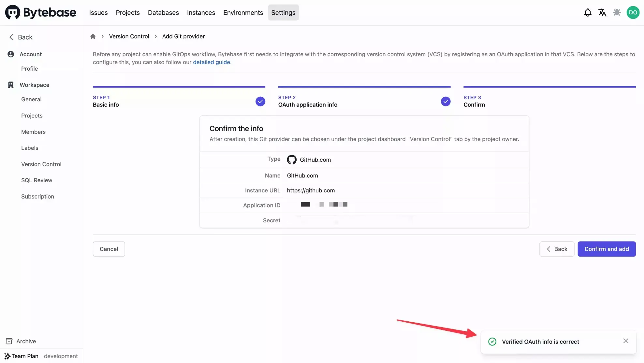Open the Issues menu

(98, 12)
